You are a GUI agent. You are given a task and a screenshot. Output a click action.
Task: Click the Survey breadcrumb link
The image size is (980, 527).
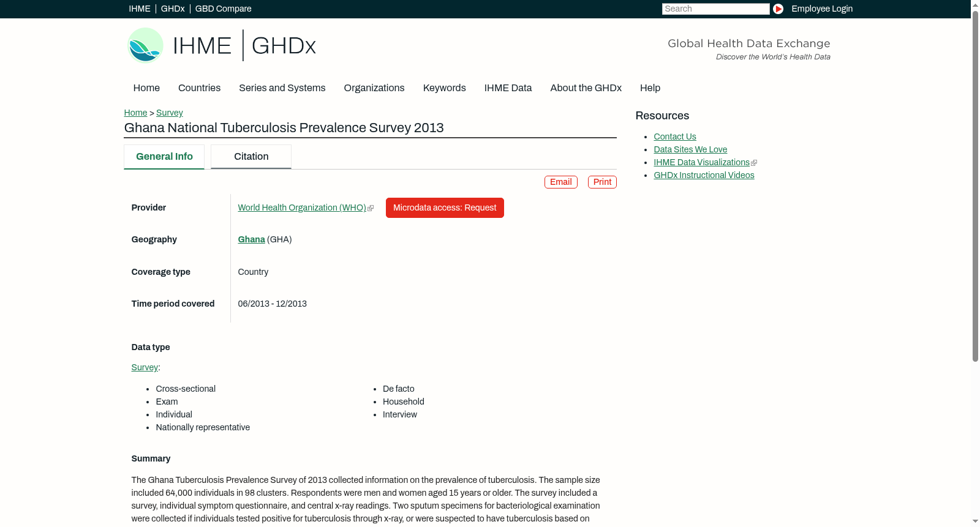pos(170,113)
